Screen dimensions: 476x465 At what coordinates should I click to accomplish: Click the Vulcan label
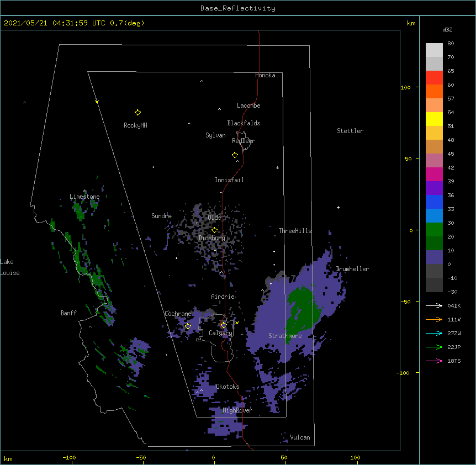pos(300,437)
